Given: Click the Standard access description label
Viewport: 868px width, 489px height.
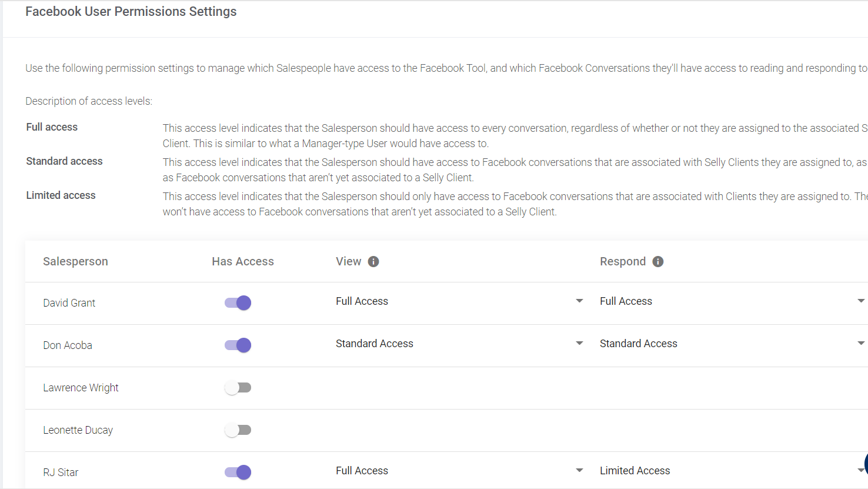Looking at the screenshot, I should coord(64,161).
